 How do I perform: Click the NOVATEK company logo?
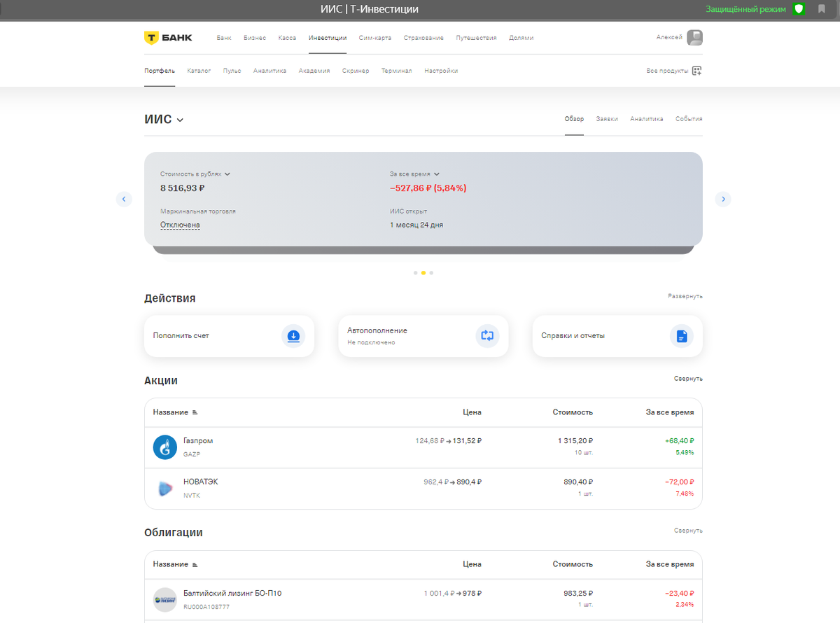pyautogui.click(x=165, y=489)
